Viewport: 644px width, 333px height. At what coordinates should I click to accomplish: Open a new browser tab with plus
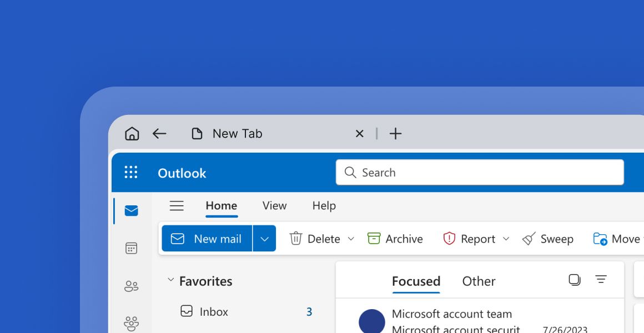click(x=395, y=133)
